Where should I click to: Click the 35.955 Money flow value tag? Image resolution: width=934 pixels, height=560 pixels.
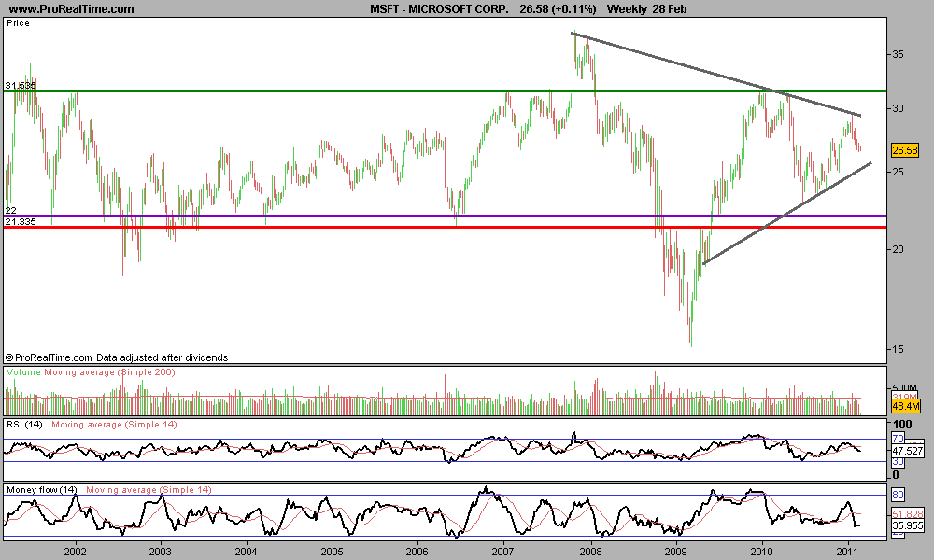907,525
